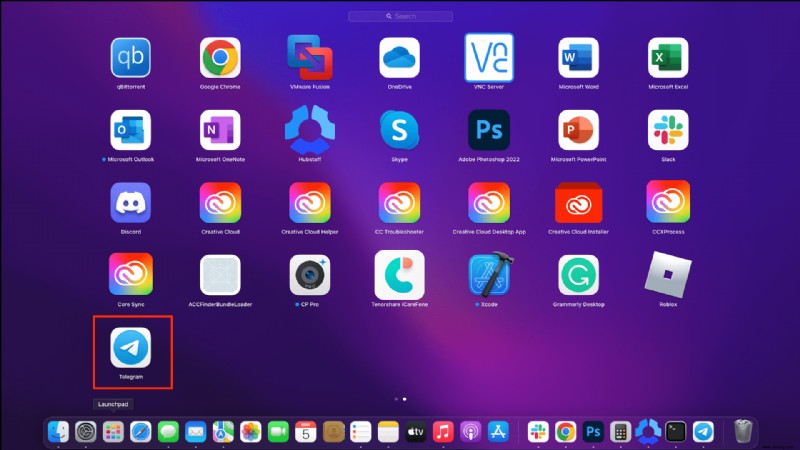Open Contacts from the Dock

click(333, 432)
